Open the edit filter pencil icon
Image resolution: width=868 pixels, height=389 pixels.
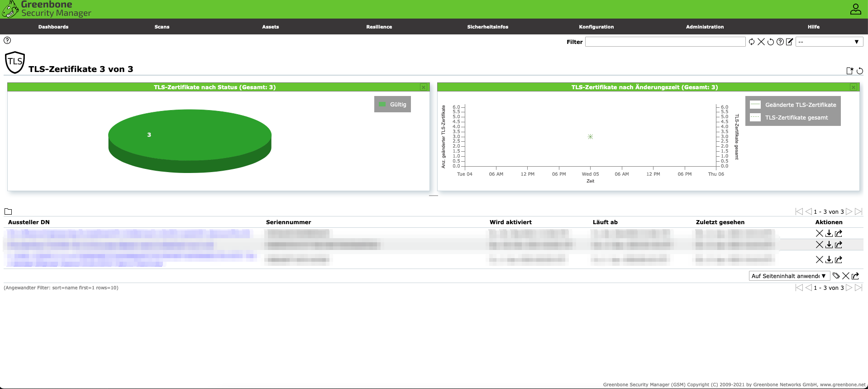[x=790, y=42]
